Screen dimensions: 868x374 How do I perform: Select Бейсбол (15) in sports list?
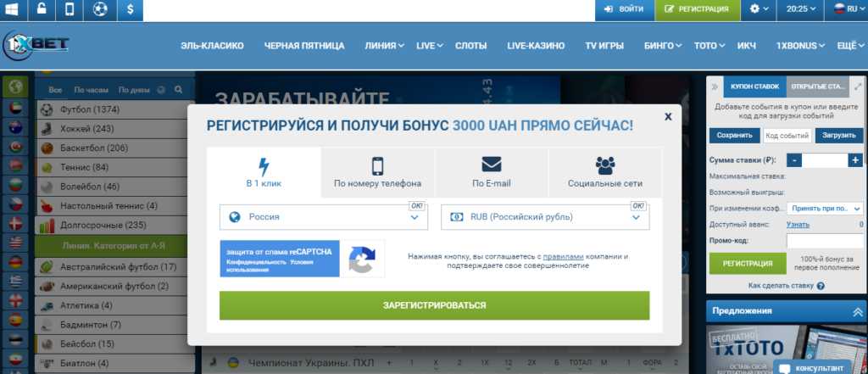[113, 344]
